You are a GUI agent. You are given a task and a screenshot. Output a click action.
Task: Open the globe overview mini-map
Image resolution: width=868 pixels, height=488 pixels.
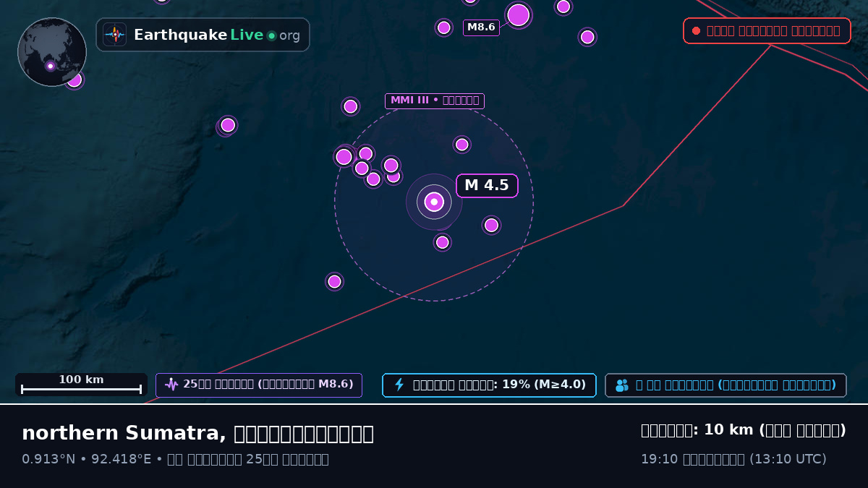click(x=52, y=52)
